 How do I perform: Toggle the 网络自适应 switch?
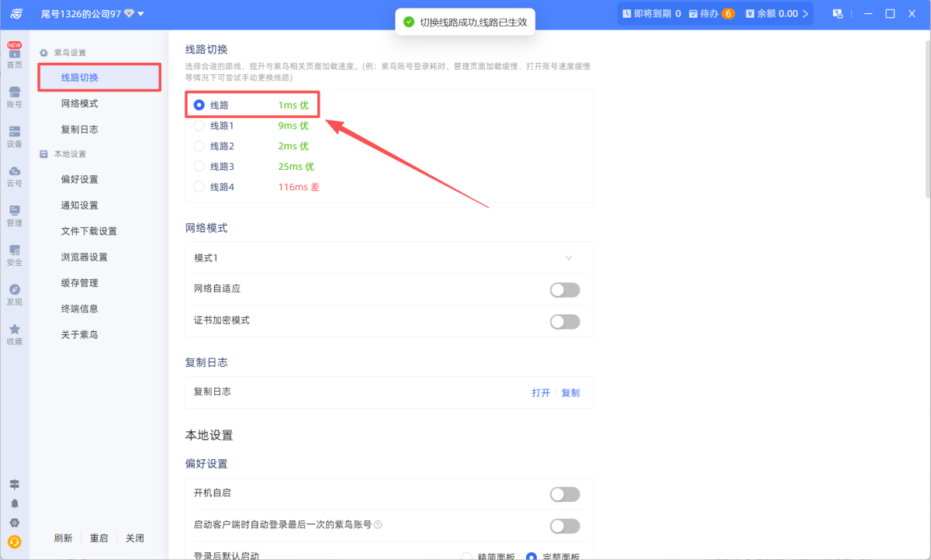[x=565, y=289]
